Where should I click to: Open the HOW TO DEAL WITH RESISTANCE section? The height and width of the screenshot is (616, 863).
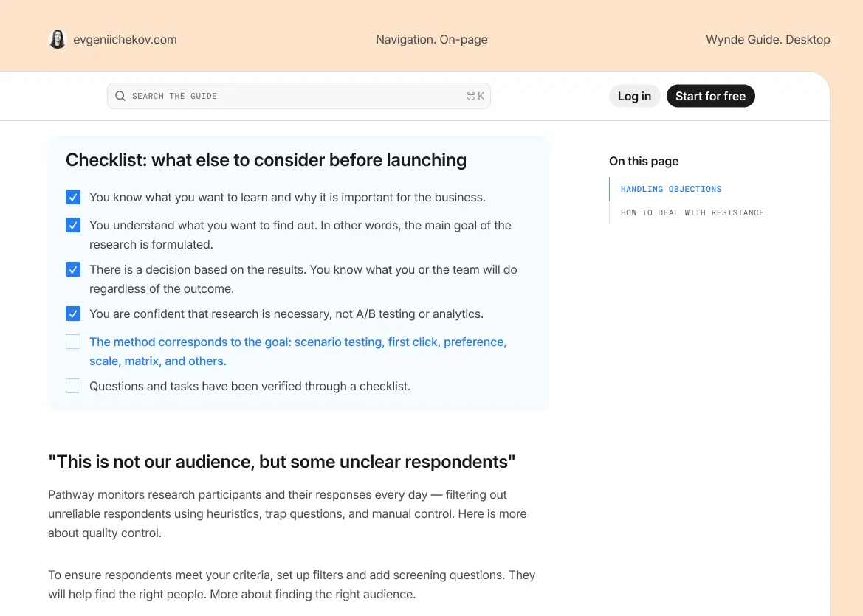click(692, 212)
